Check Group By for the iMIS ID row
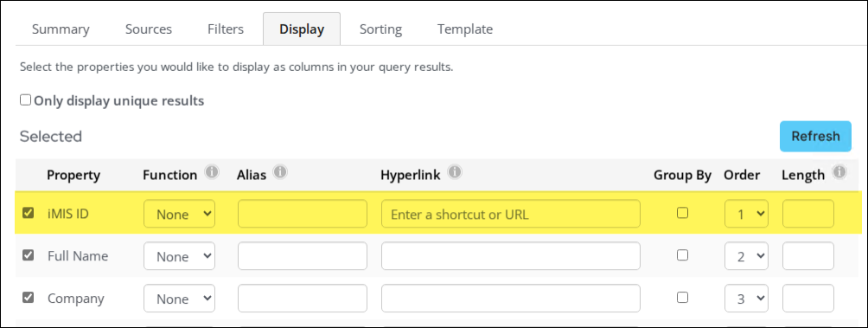 point(683,213)
